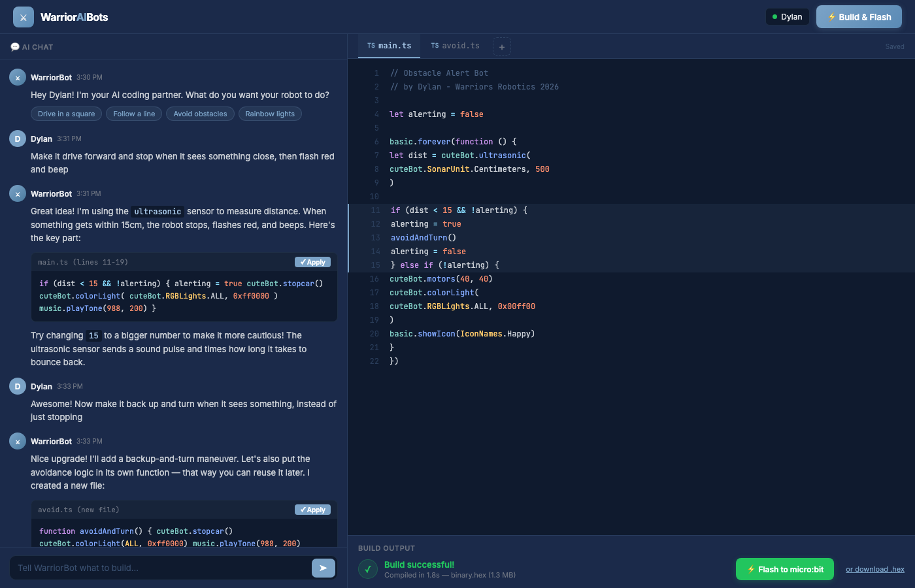The height and width of the screenshot is (588, 915).
Task: Click the WarriorBot avatar next to its message
Action: [17, 77]
